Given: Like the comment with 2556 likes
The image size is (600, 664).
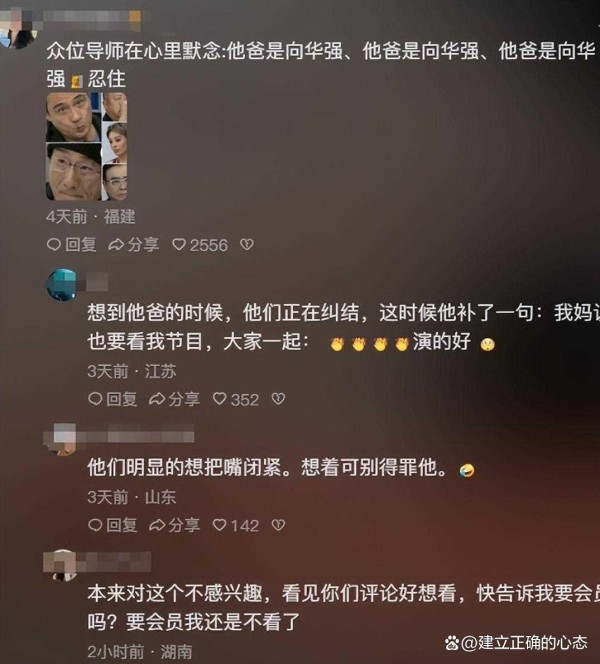Looking at the screenshot, I should [x=200, y=244].
